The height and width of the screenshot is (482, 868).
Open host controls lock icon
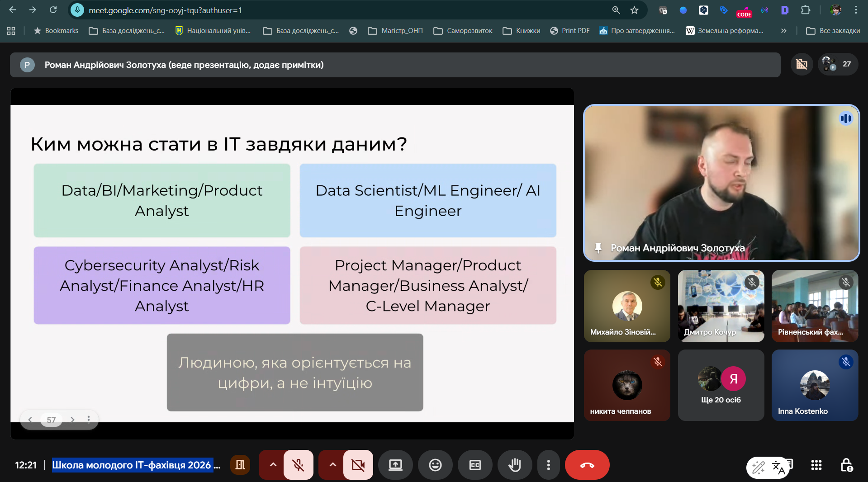click(x=846, y=465)
